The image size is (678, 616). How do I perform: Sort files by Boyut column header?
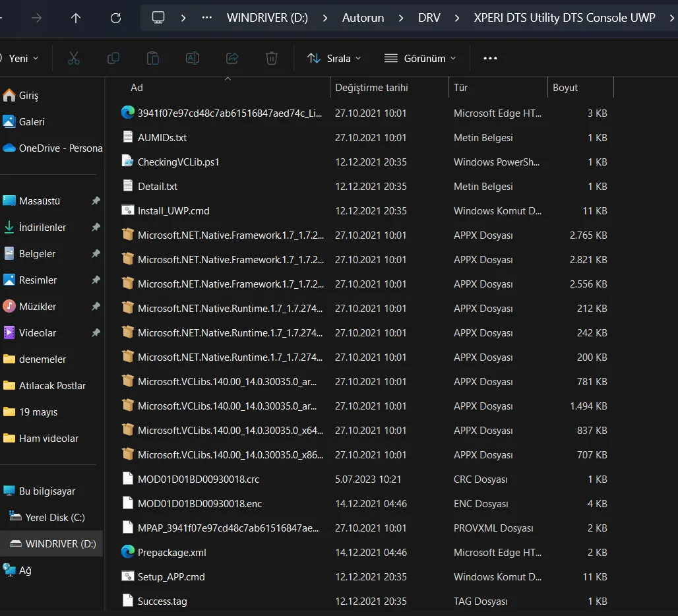(565, 87)
